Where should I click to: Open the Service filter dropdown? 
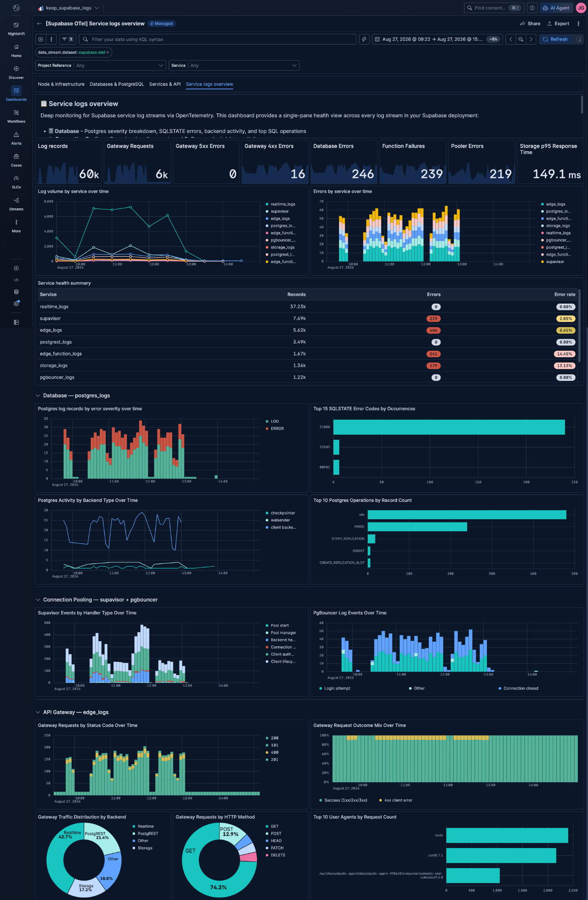pyautogui.click(x=234, y=65)
